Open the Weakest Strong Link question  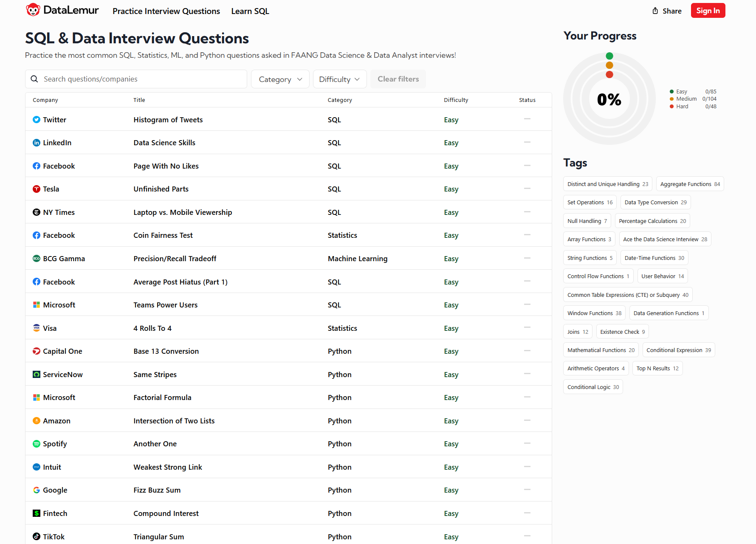[x=168, y=467]
